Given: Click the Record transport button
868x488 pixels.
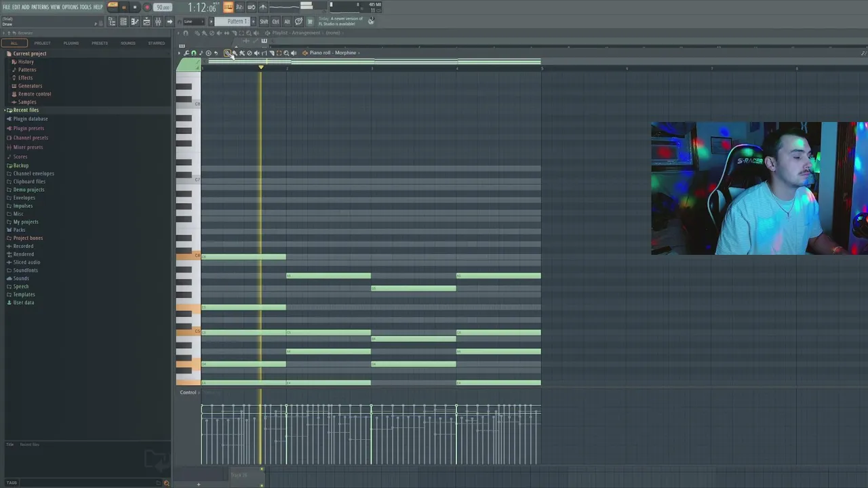Looking at the screenshot, I should (x=147, y=7).
